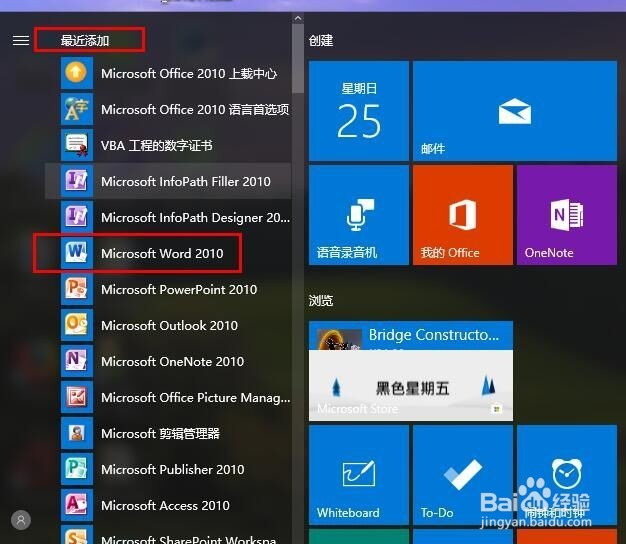Launch InfoPath Designer 2010 icon
The height and width of the screenshot is (544, 626).
77,217
